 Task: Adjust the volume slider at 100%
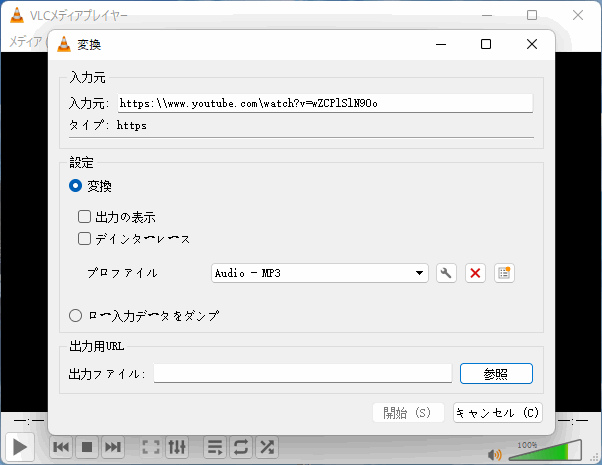click(x=545, y=451)
